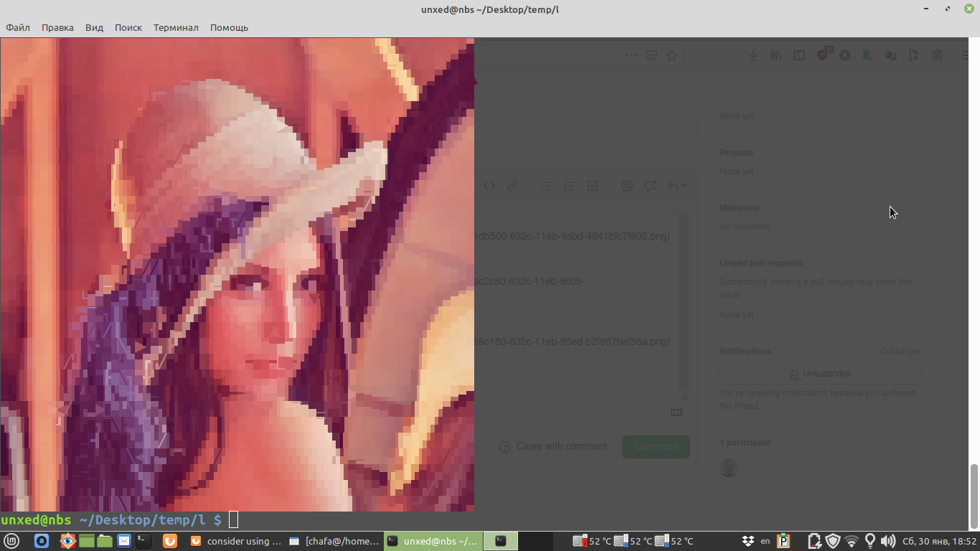Click the 'en' keyboard layout indicator
980x551 pixels.
[x=765, y=541]
